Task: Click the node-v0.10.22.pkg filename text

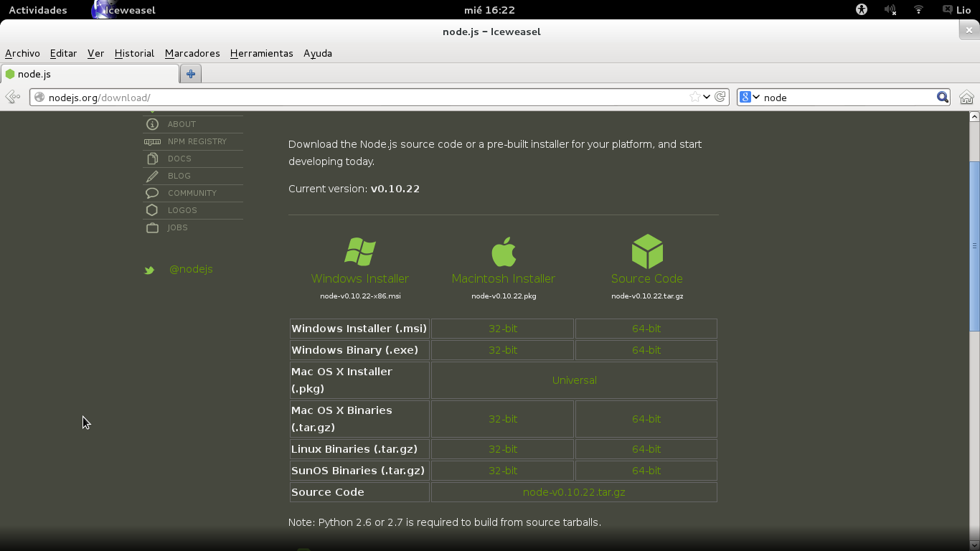Action: [504, 296]
